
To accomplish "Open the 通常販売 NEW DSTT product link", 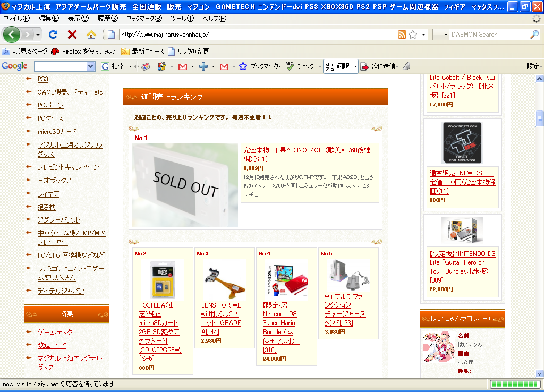I will [462, 182].
